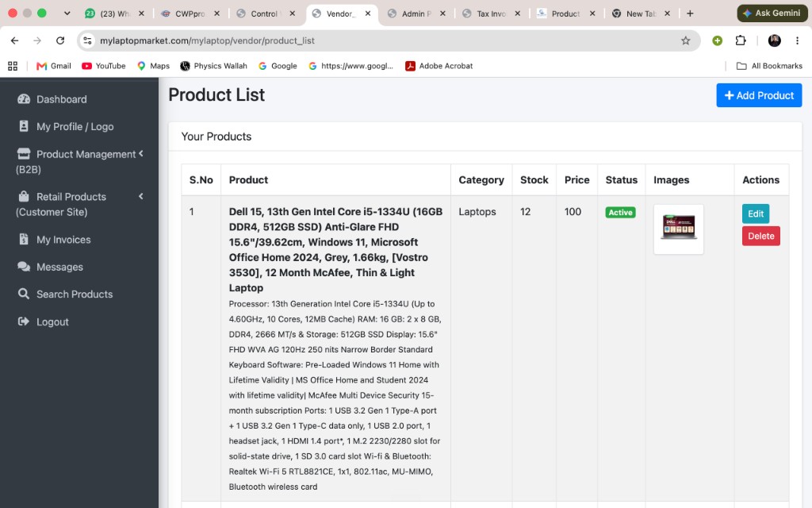Screen dimensions: 812x508
Task: Go back with browser back arrow
Action: [x=14, y=40]
